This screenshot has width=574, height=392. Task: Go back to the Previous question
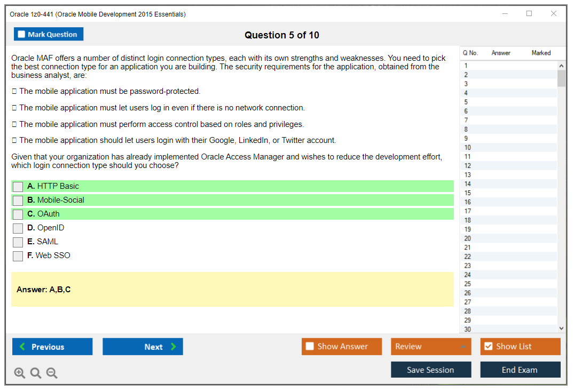(52, 346)
